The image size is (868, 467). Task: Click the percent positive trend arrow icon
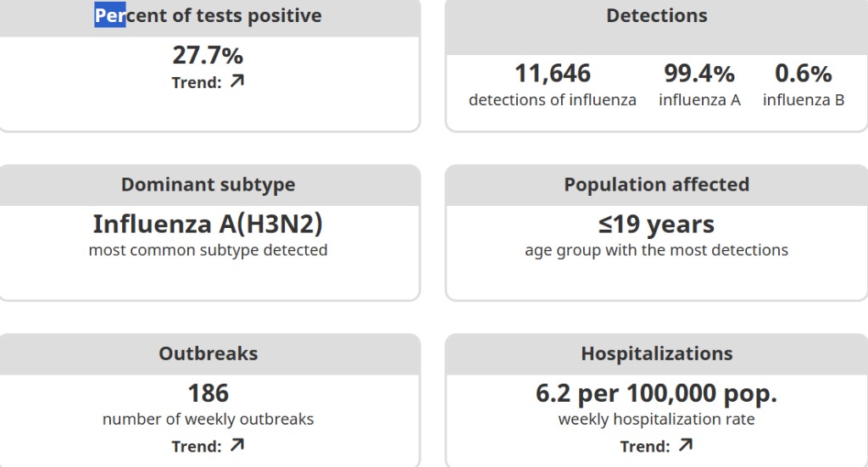tap(237, 81)
